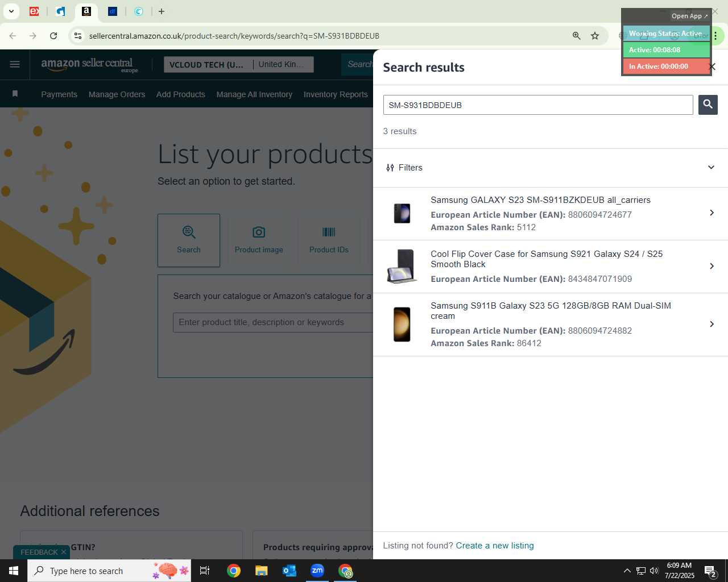Click the taskbar clock showing 6:09 AM
728x582 pixels.
tap(679, 571)
